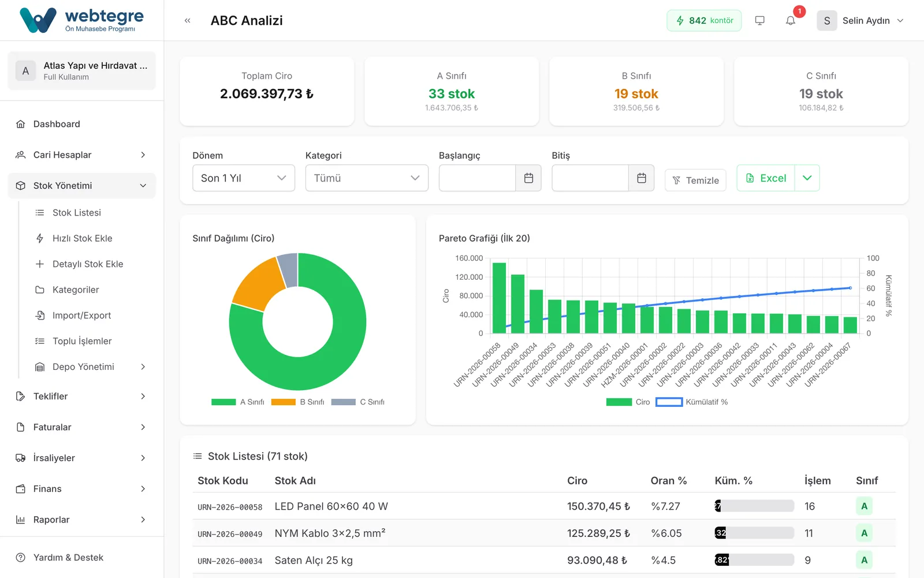Click the Saten Alçı 25 kg row
The image size is (924, 578).
click(544, 560)
